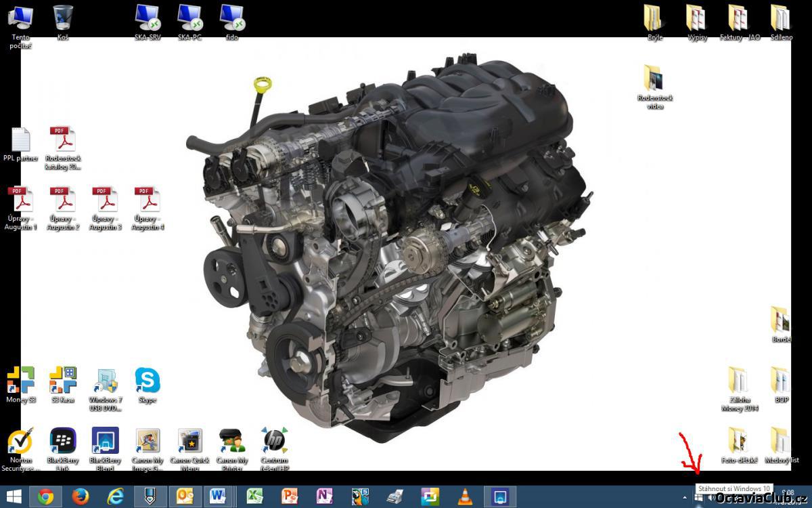The height and width of the screenshot is (508, 812).
Task: Open the Norton Security shortcut
Action: coord(20,442)
